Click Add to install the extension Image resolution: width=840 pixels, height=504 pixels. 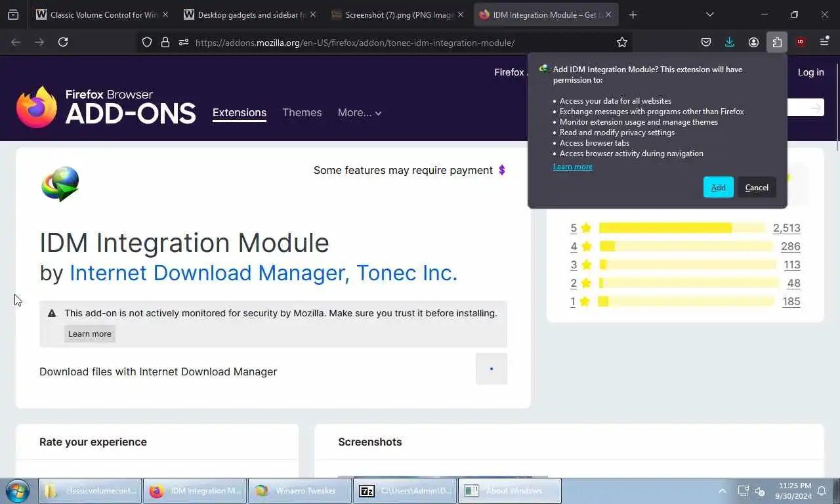click(718, 187)
